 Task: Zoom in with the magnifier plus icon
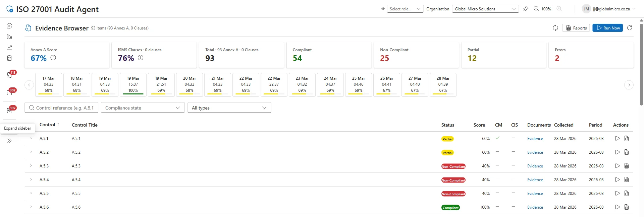(559, 9)
